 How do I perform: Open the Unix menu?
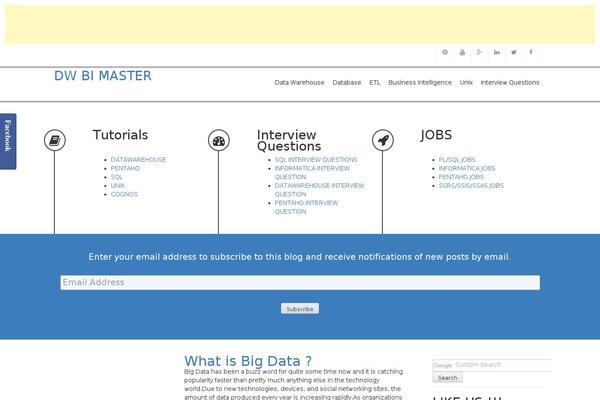[466, 82]
